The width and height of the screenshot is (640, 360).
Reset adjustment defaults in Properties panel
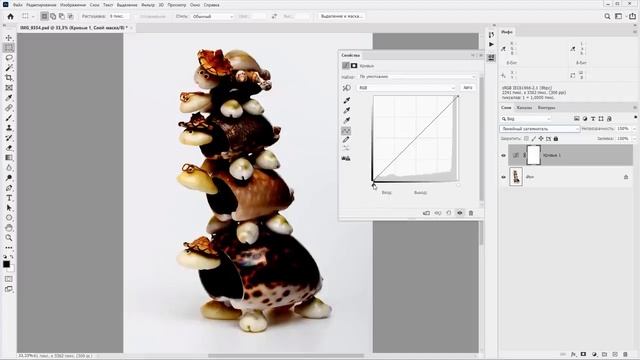[x=449, y=213]
